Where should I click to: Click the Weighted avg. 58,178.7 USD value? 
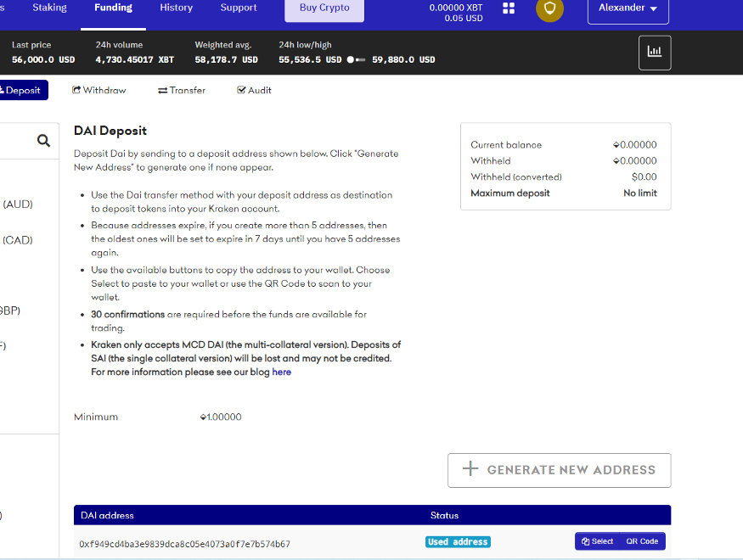[x=226, y=59]
